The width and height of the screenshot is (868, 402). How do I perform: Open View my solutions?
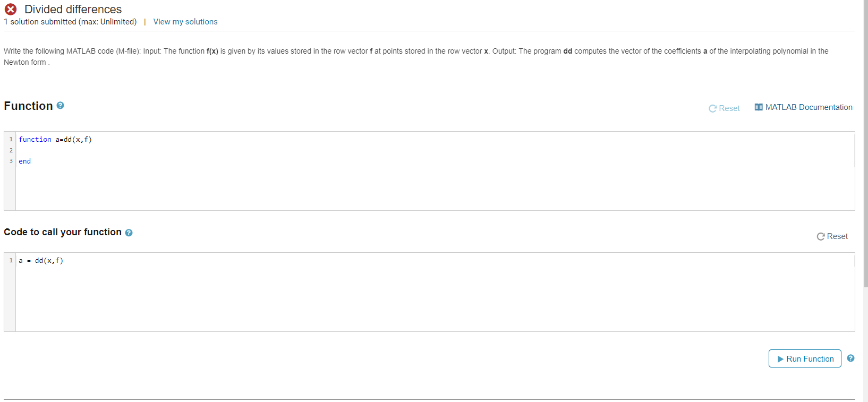[185, 21]
